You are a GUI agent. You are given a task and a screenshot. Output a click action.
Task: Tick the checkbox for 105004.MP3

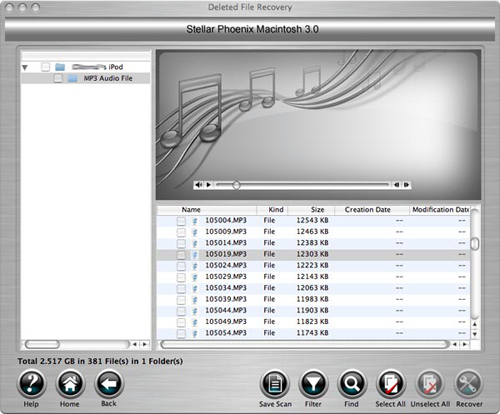[x=181, y=221]
